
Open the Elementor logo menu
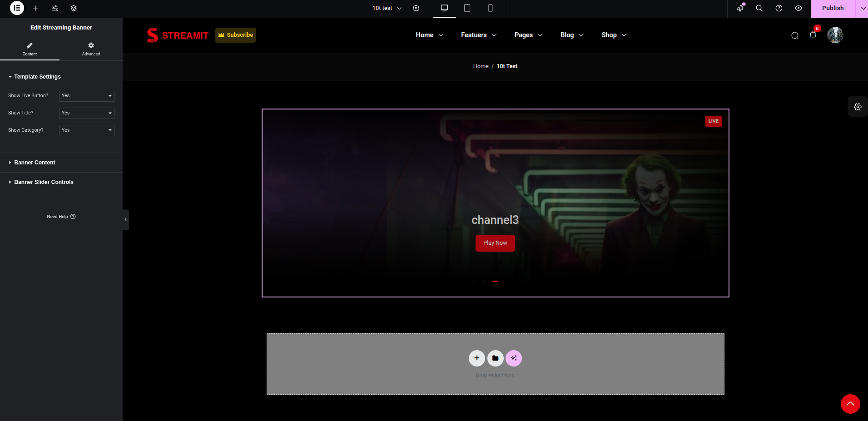pos(17,8)
